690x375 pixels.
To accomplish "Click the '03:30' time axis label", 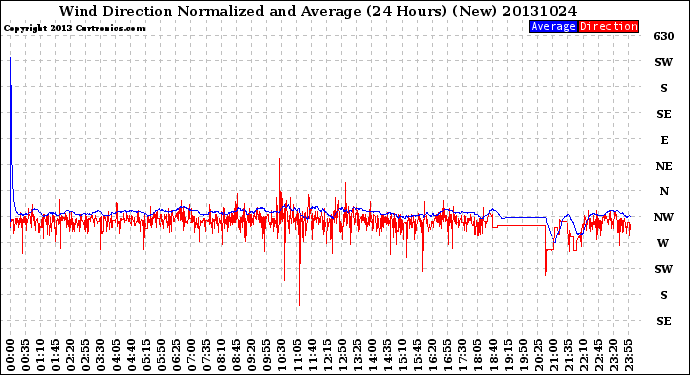I will coord(101,355).
